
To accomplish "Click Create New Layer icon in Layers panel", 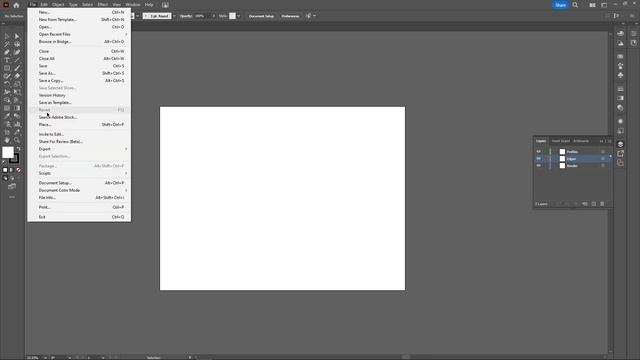I will point(594,204).
